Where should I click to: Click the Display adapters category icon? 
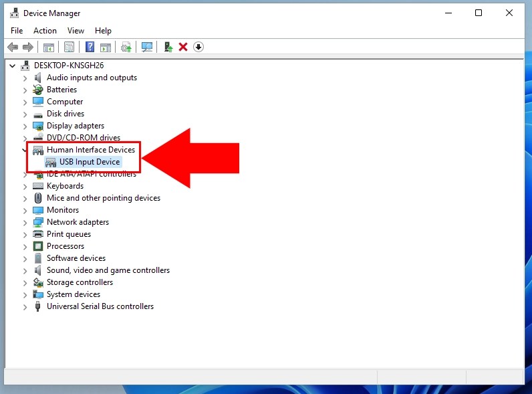pos(38,126)
